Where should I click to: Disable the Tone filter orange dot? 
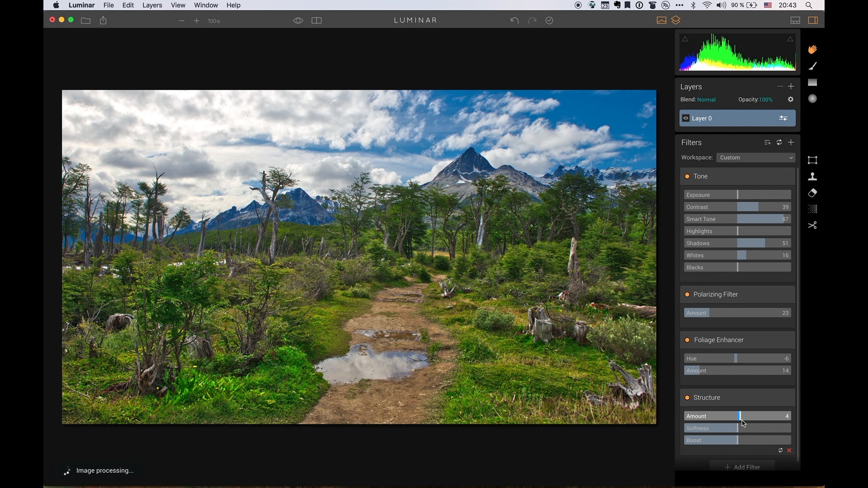[x=687, y=176]
